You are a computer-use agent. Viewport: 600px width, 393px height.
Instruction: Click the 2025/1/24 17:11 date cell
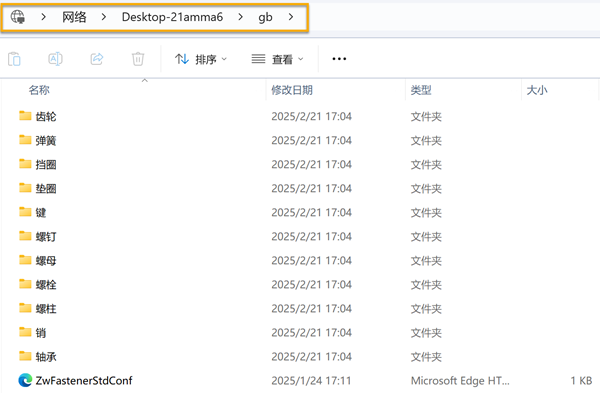pyautogui.click(x=311, y=381)
